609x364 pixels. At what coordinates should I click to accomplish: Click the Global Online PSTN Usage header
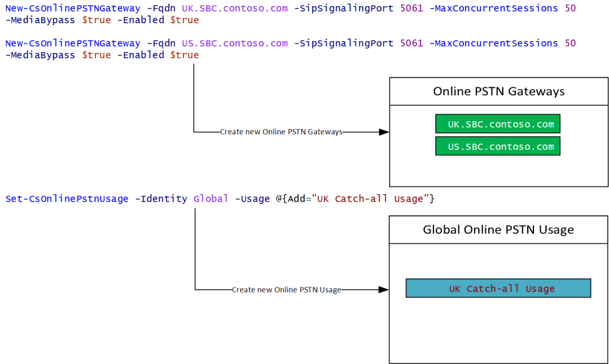(498, 230)
